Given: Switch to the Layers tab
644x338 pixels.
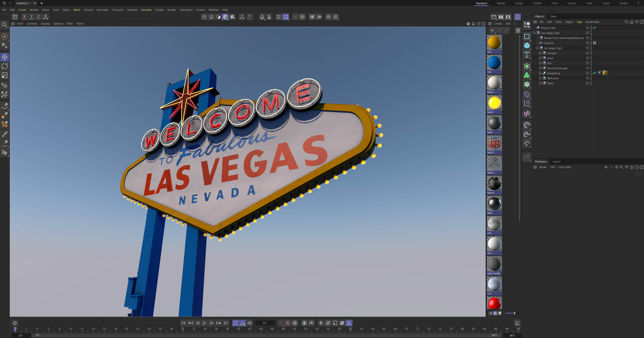Looking at the screenshot, I should [x=556, y=161].
